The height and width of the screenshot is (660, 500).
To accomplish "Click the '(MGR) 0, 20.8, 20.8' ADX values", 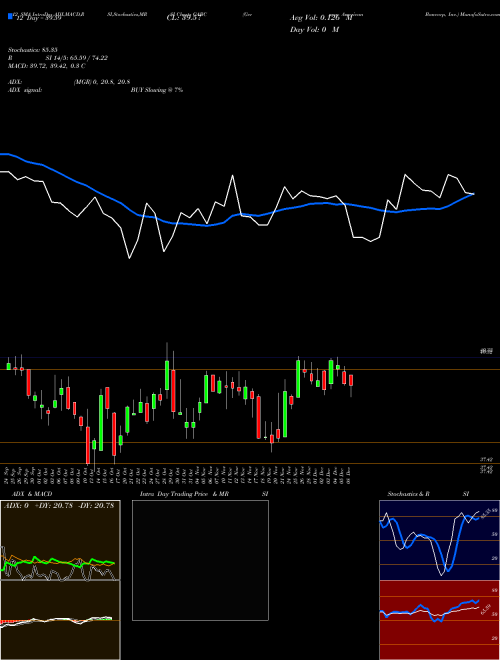I will (x=102, y=82).
